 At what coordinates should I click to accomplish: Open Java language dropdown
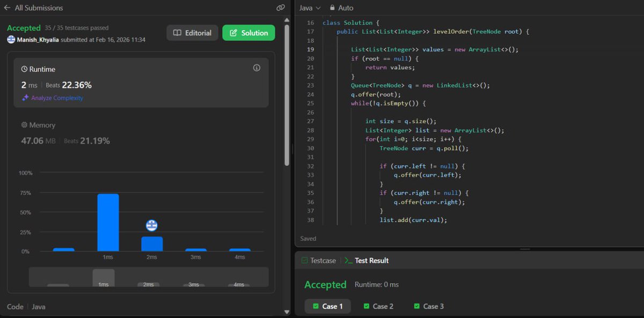coord(310,8)
